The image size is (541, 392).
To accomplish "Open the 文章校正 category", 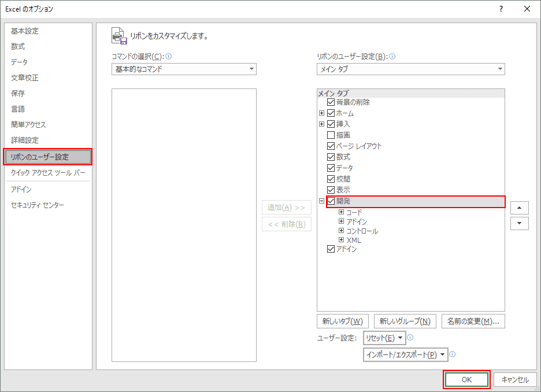I will click(24, 77).
